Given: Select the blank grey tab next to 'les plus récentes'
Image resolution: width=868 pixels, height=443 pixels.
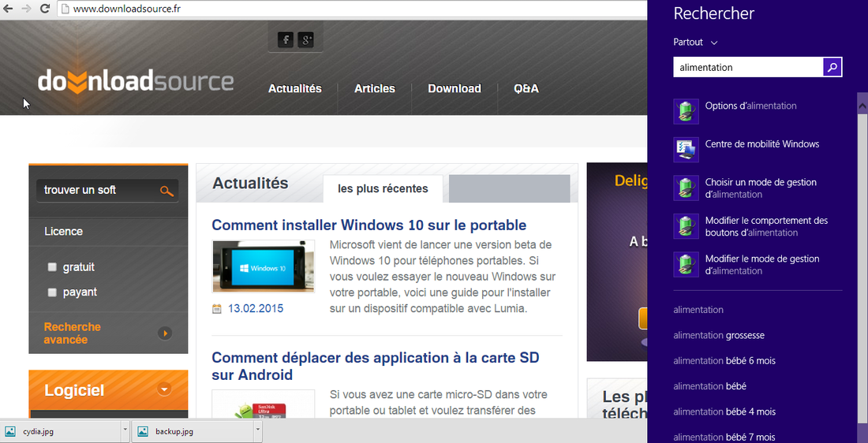Looking at the screenshot, I should pos(509,188).
